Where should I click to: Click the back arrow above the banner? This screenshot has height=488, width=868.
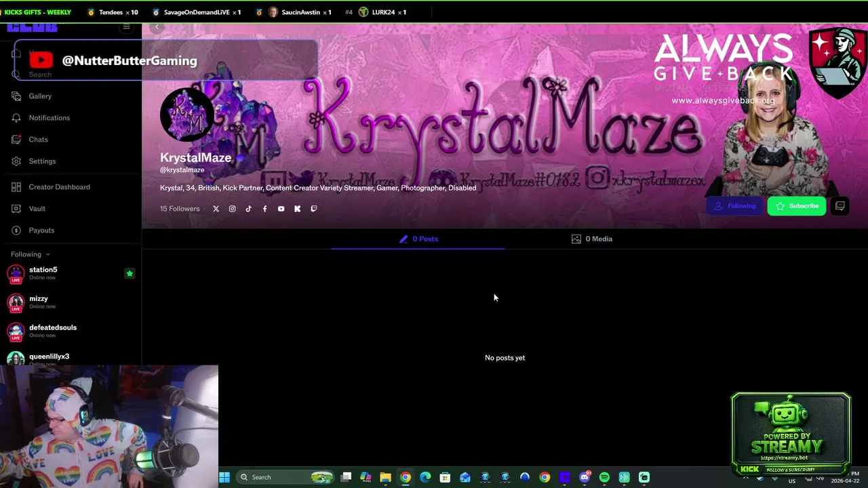coord(157,27)
